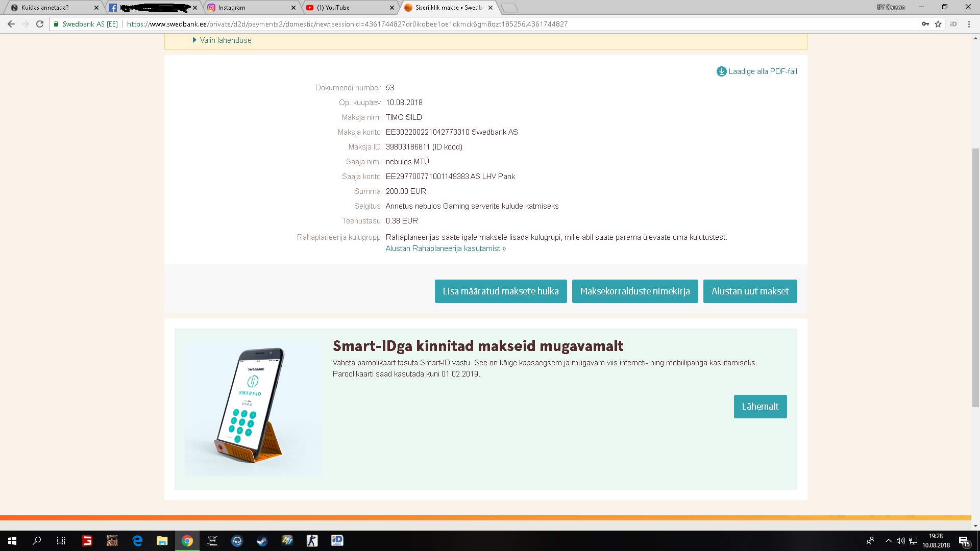The image size is (980, 551).
Task: Click the iD extension icon in Chrome
Action: point(953,24)
